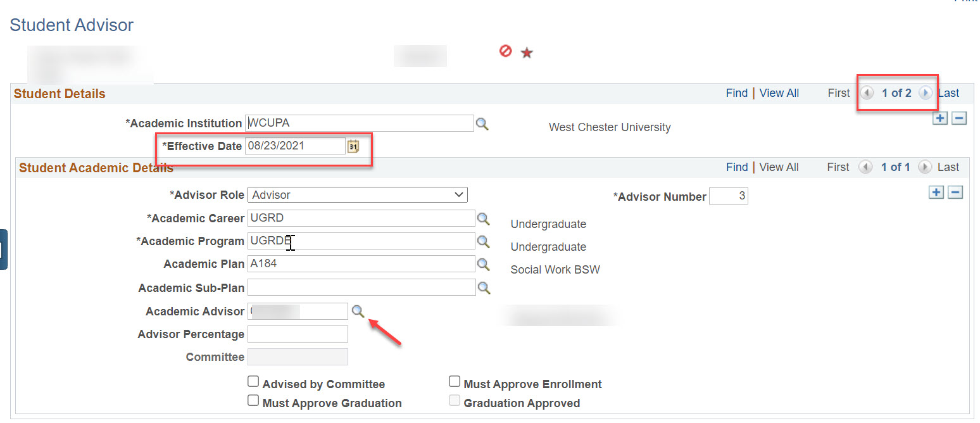Open the Academic Sub-Plan lookup icon

484,287
